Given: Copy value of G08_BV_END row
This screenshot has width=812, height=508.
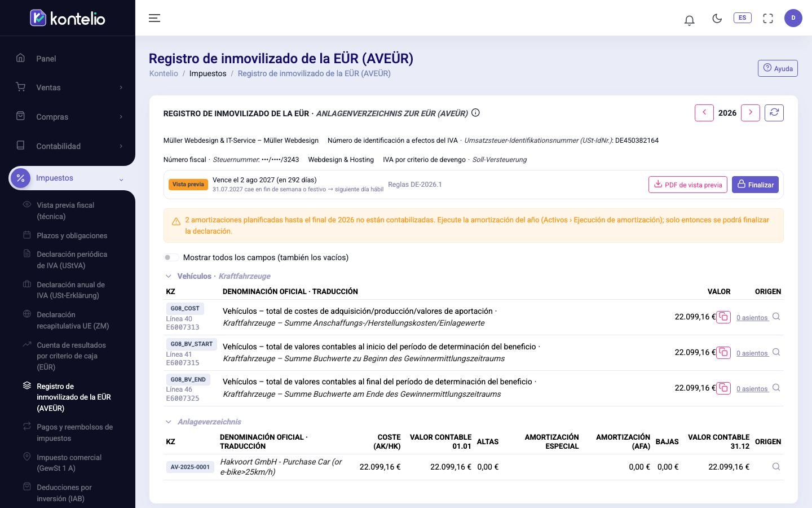Looking at the screenshot, I should click(723, 388).
